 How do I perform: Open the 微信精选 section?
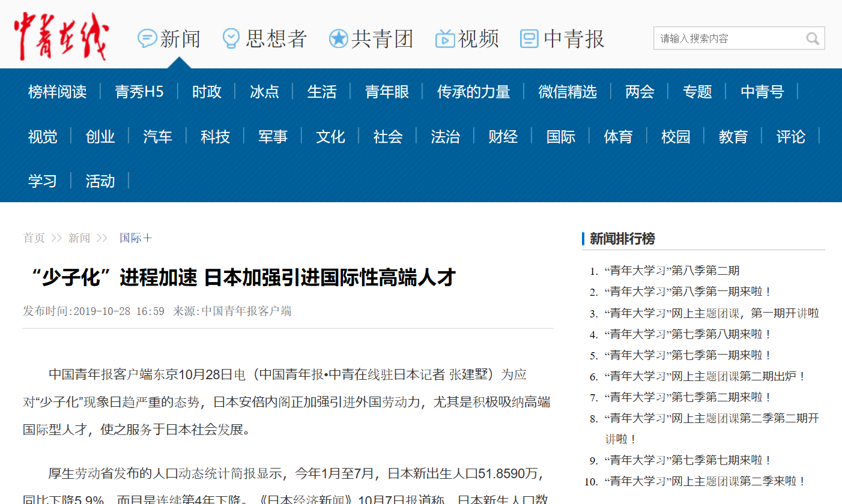(567, 92)
